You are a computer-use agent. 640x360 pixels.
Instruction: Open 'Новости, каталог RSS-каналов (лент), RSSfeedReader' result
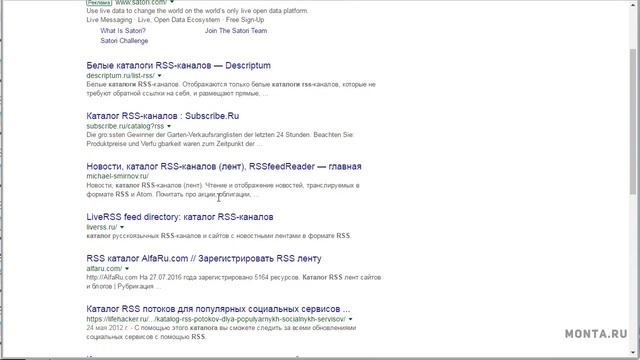coord(224,166)
